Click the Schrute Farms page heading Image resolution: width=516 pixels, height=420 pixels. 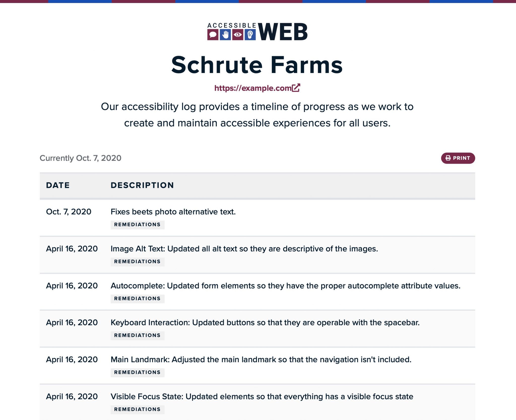point(257,65)
